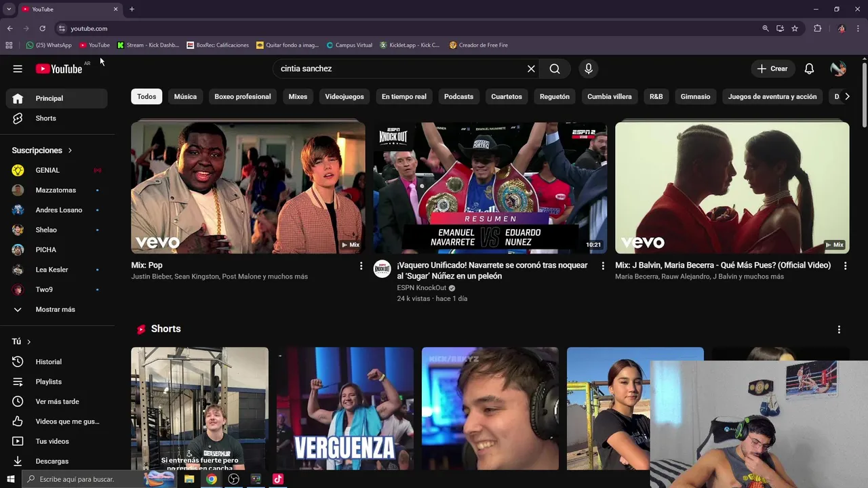868x488 pixels.
Task: Open the Chrome tab search dropdown
Action: [9, 9]
